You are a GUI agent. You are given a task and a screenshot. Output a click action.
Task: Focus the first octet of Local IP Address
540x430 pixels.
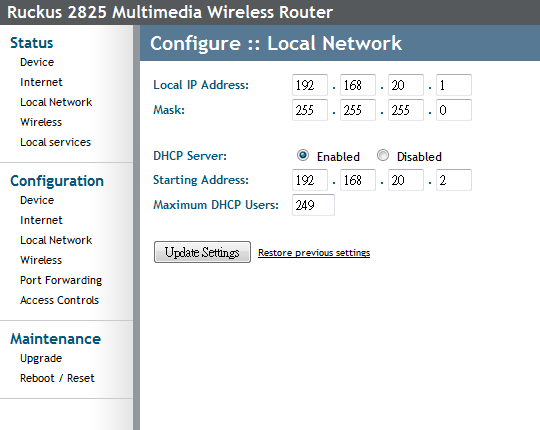coord(310,85)
